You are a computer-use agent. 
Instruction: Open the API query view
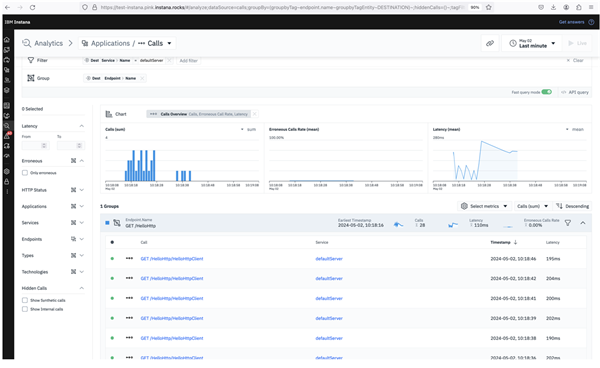575,92
